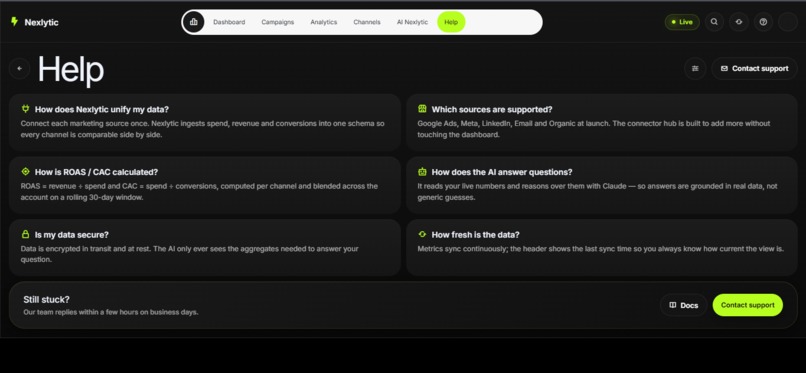The width and height of the screenshot is (806, 373).
Task: Click the robot icon beside How does the AI answer
Action: pos(423,172)
